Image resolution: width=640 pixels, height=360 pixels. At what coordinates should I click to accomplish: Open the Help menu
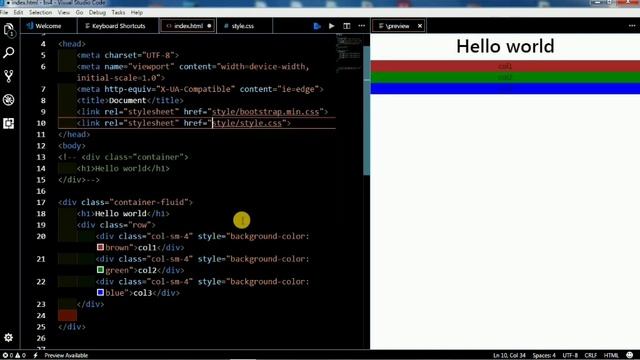point(137,13)
